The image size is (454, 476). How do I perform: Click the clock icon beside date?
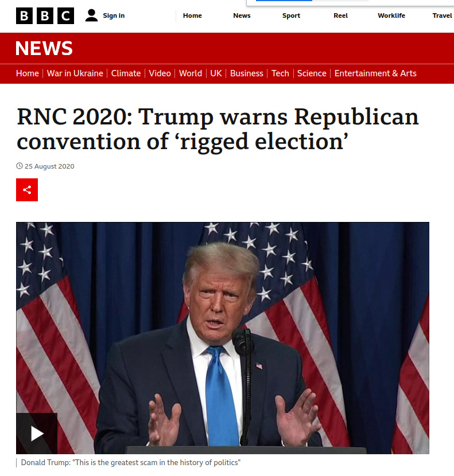click(20, 166)
